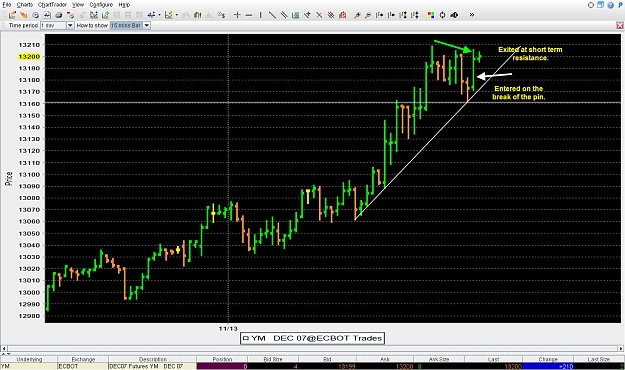The image size is (625, 370).
Task: Click the dollar sign key icon
Action: pyautogui.click(x=221, y=15)
